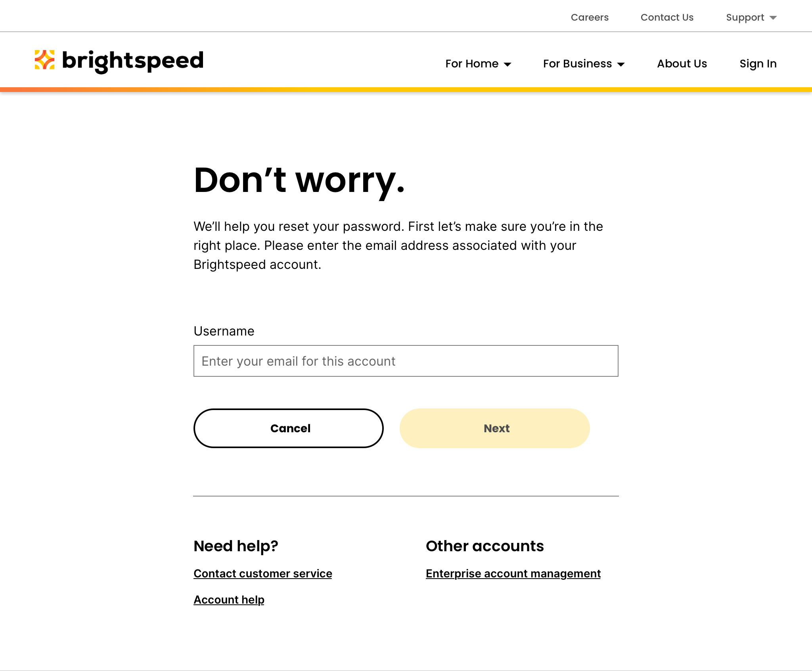Click the Next button
The image size is (812, 671).
pos(495,428)
